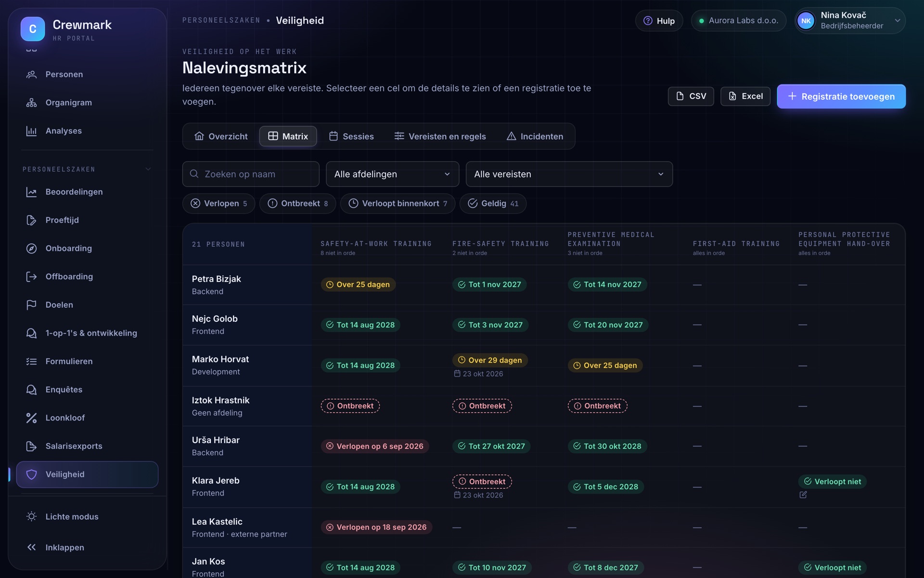Open the Alle afdelingen dropdown
The image size is (924, 578).
[x=392, y=174]
